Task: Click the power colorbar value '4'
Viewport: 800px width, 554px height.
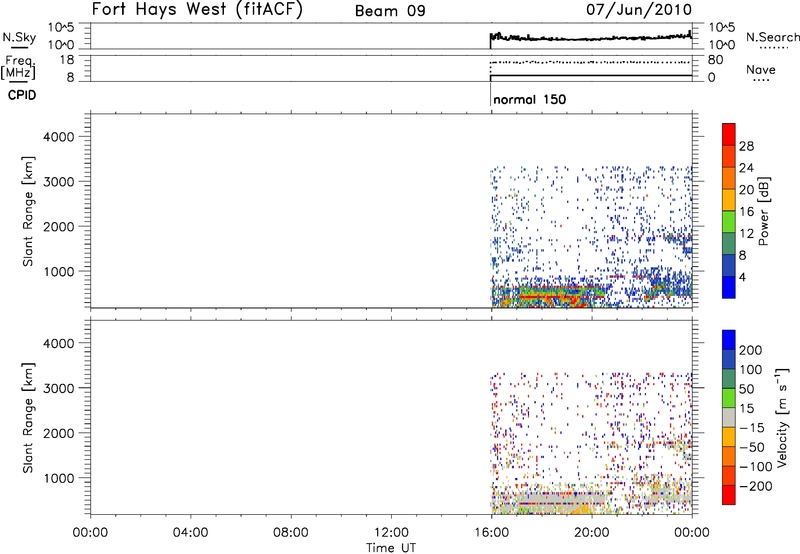Action: coord(742,277)
